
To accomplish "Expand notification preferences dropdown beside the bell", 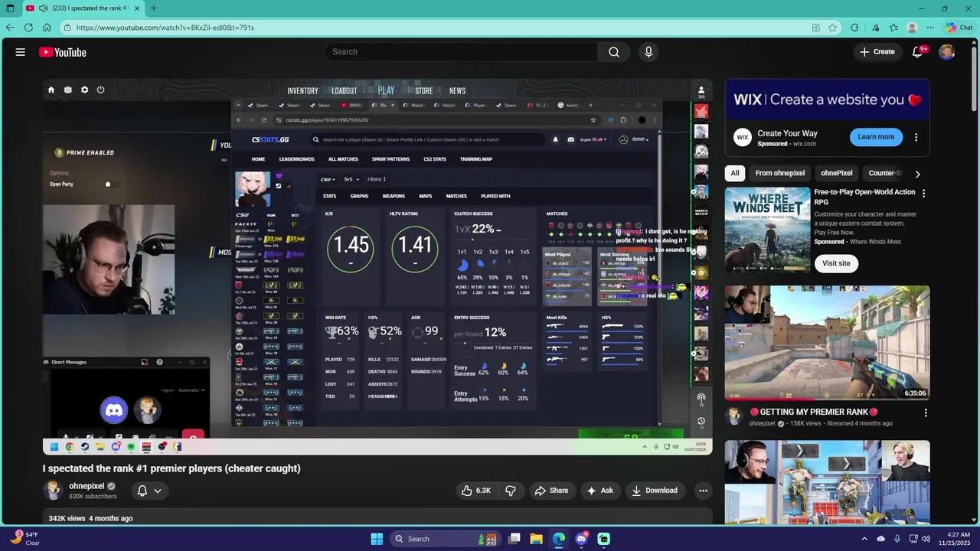I will click(158, 491).
